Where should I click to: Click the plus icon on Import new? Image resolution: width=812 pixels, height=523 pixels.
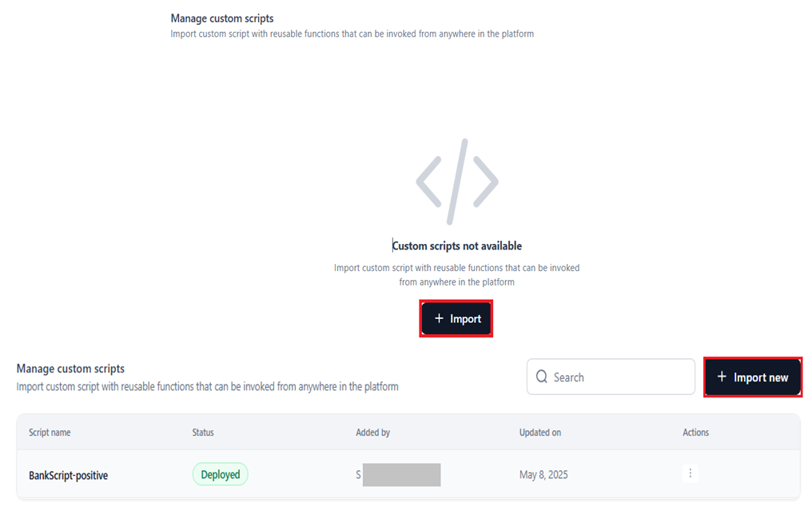pyautogui.click(x=722, y=377)
